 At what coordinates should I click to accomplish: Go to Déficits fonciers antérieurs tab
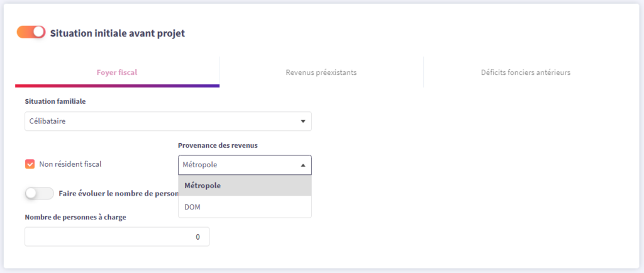525,72
